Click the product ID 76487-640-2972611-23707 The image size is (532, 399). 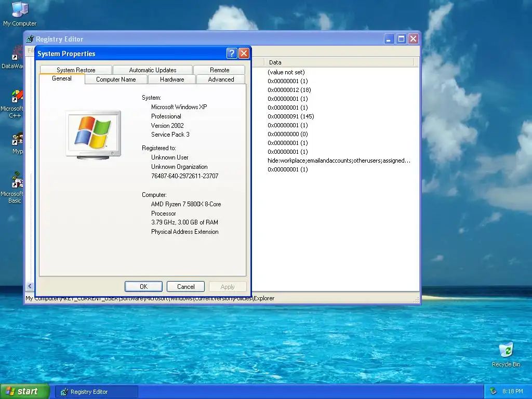[x=184, y=176]
